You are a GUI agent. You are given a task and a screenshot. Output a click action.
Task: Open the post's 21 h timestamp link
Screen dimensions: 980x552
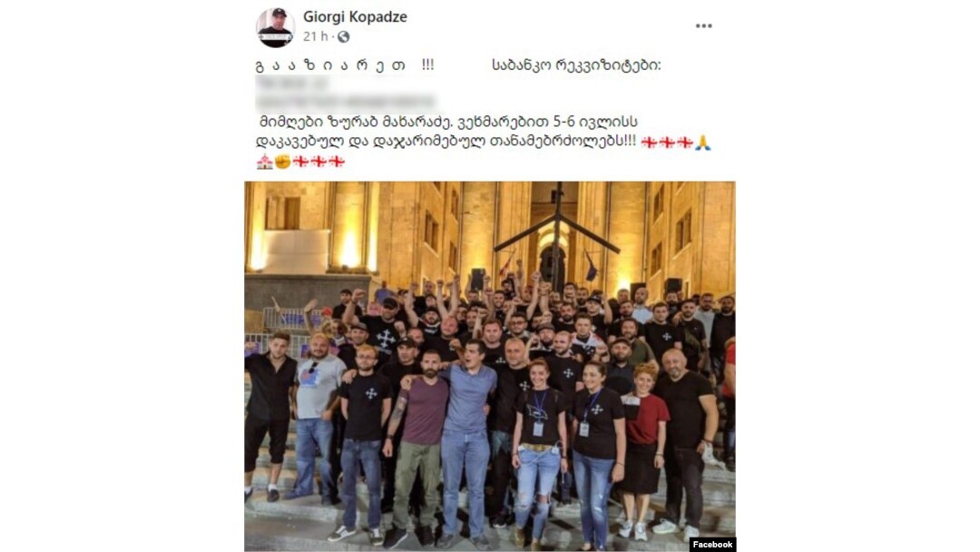pyautogui.click(x=316, y=37)
